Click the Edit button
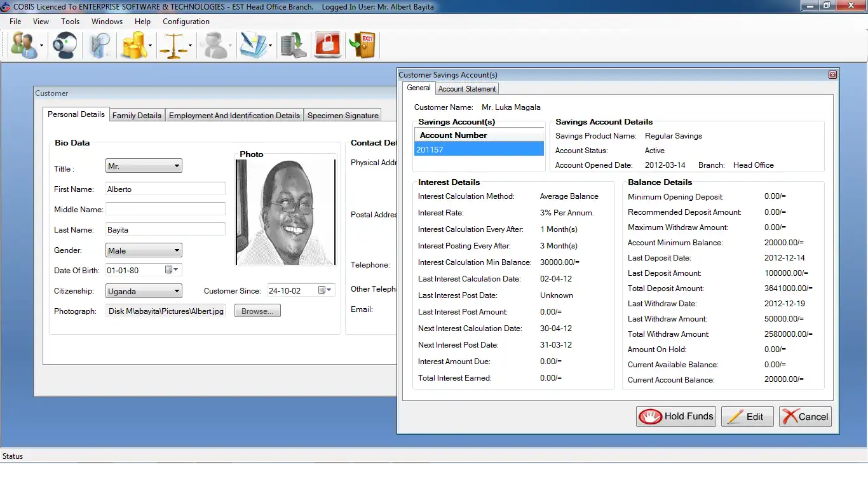The height and width of the screenshot is (488, 868). coord(747,417)
